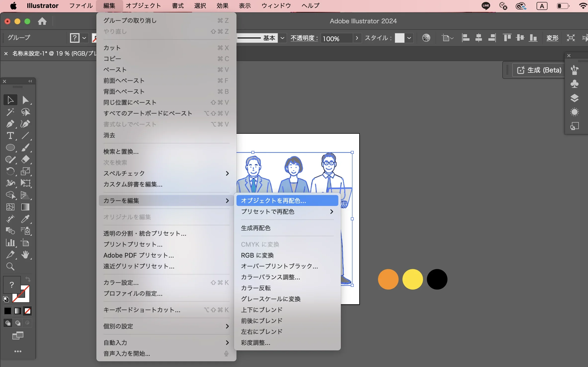Select the Hand tool
This screenshot has width=588, height=367.
(x=25, y=255)
